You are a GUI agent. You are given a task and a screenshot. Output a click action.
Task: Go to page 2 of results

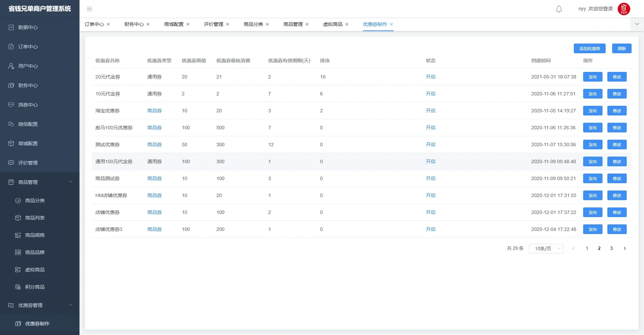coord(599,248)
